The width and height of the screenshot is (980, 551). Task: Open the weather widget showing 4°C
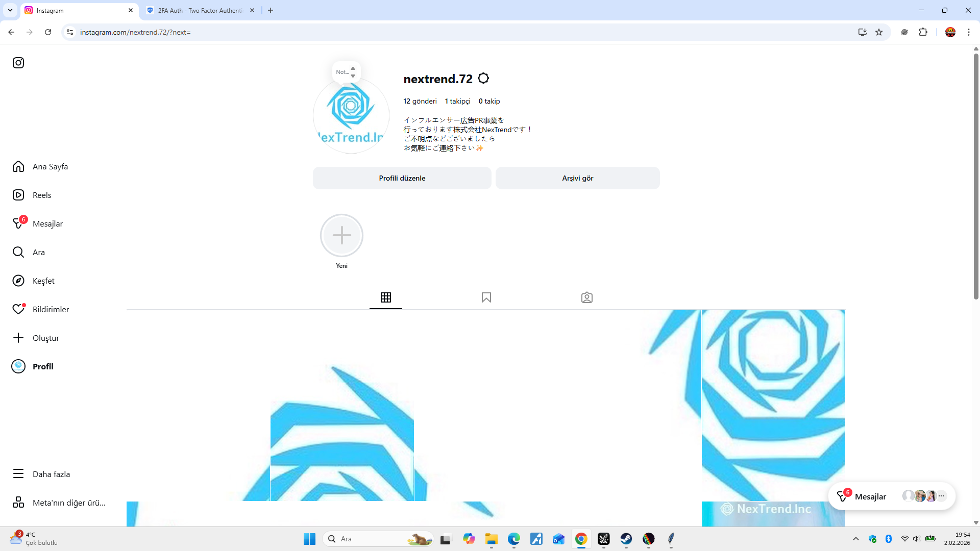34,539
